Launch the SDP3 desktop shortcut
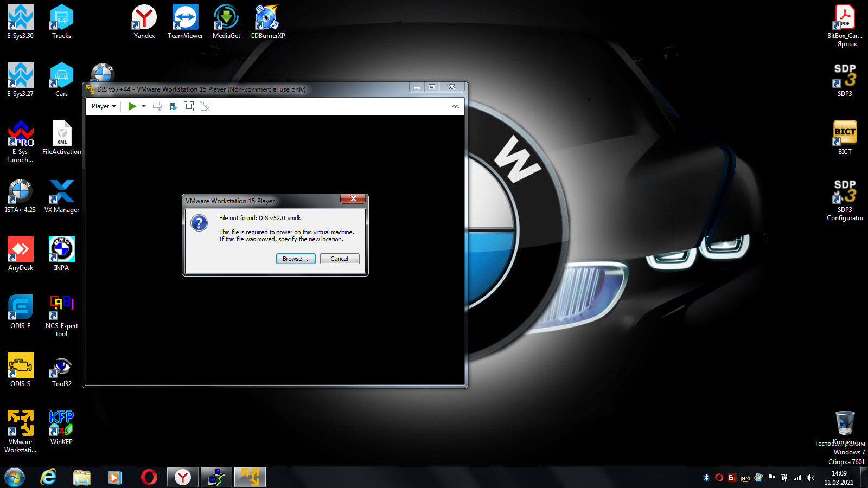This screenshot has height=488, width=868. click(845, 80)
